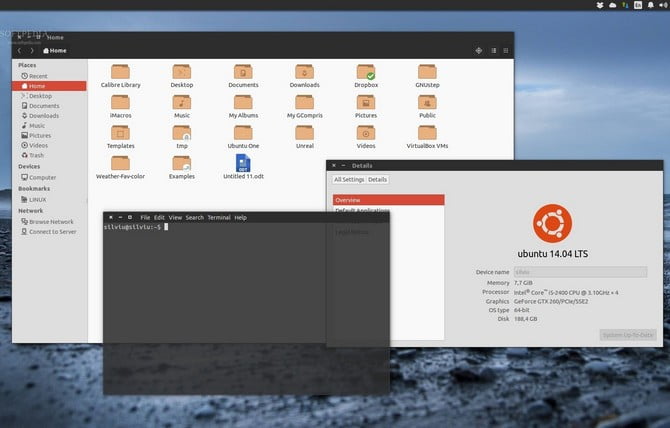Screen dimensions: 670x428
Task: Click the Details button beside All Settings
Action: (x=377, y=179)
